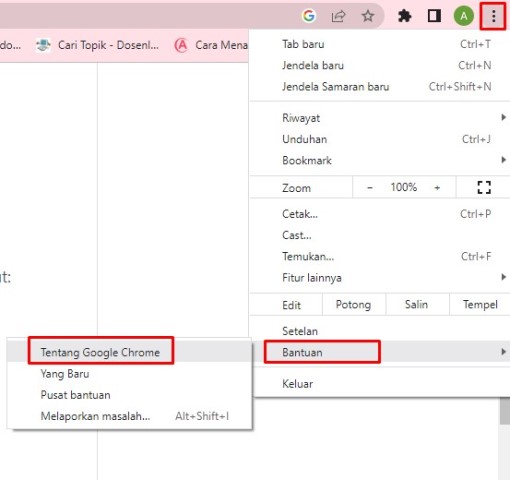Viewport: 510px width, 480px height.
Task: Open Pusat bantuan
Action: 129,395
